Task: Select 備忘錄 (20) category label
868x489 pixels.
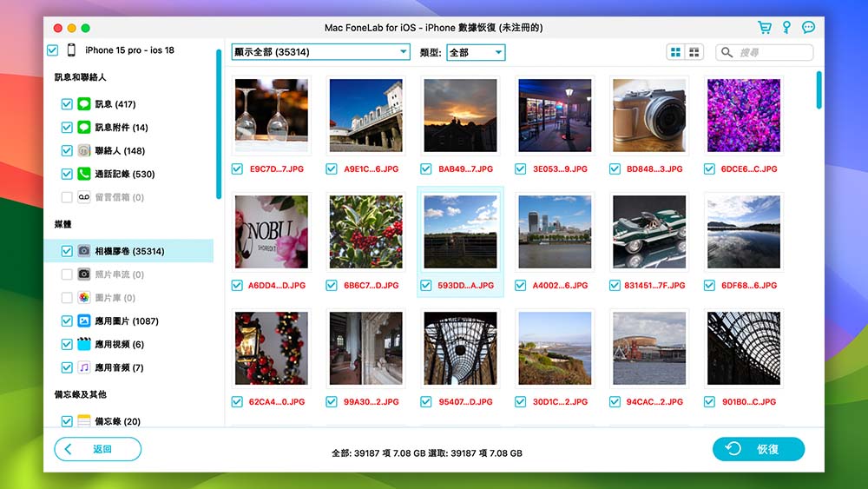Action: 117,421
